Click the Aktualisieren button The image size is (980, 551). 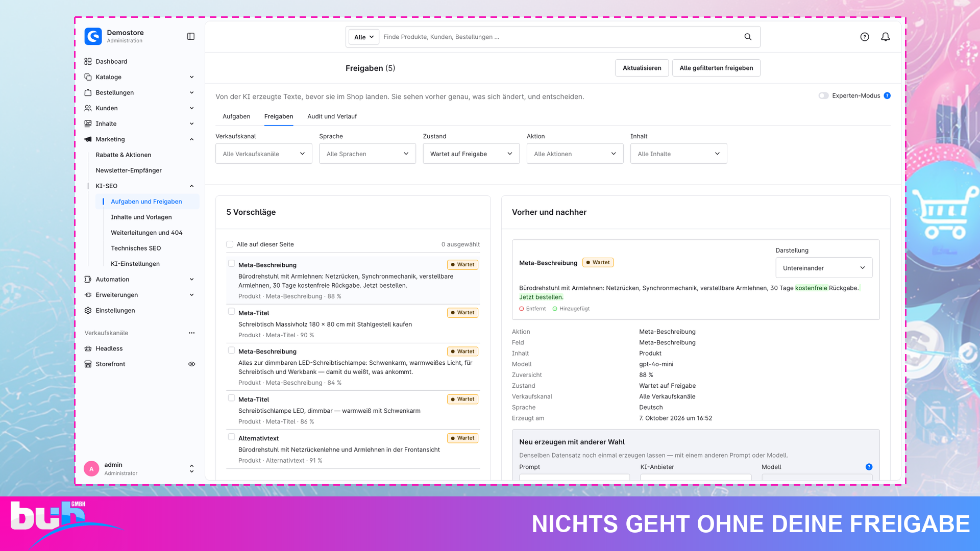pos(642,68)
